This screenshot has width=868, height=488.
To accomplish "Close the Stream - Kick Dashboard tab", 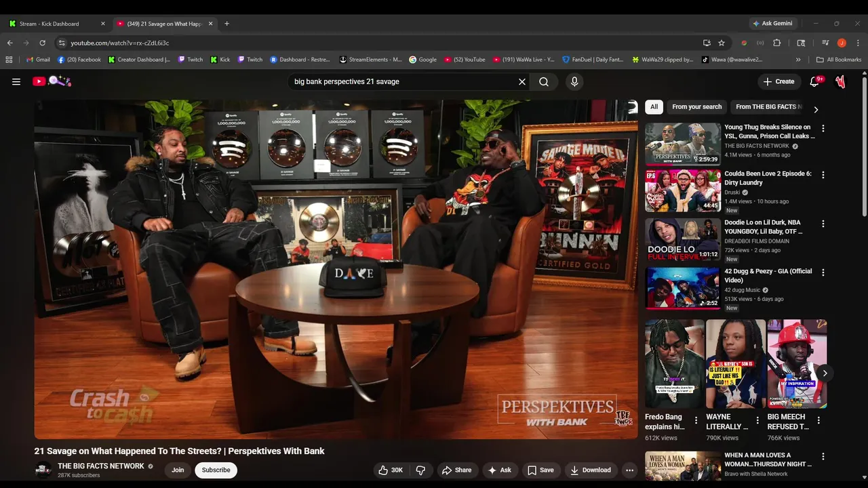I will click(x=103, y=24).
